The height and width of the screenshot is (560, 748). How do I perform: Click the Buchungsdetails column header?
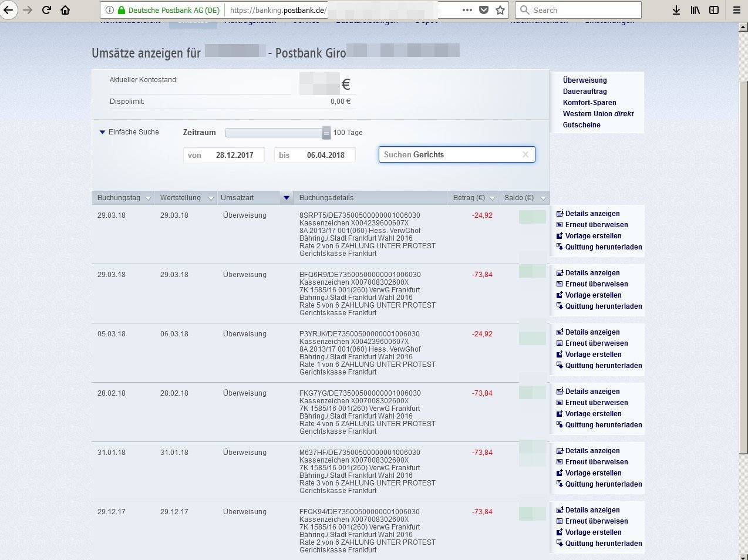(x=326, y=198)
